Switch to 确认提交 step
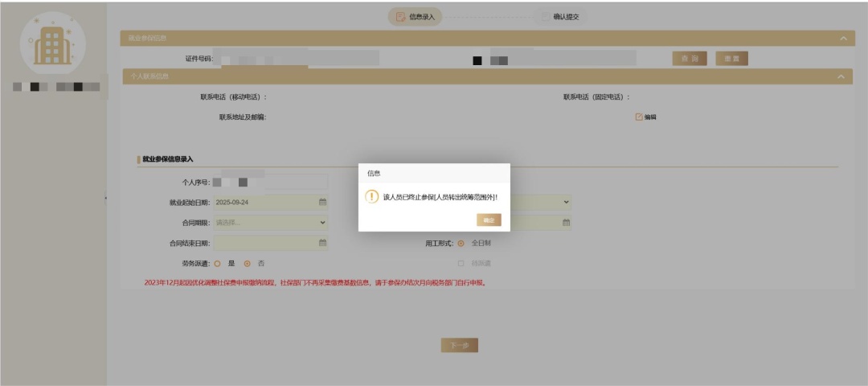This screenshot has height=386, width=868. (x=560, y=17)
